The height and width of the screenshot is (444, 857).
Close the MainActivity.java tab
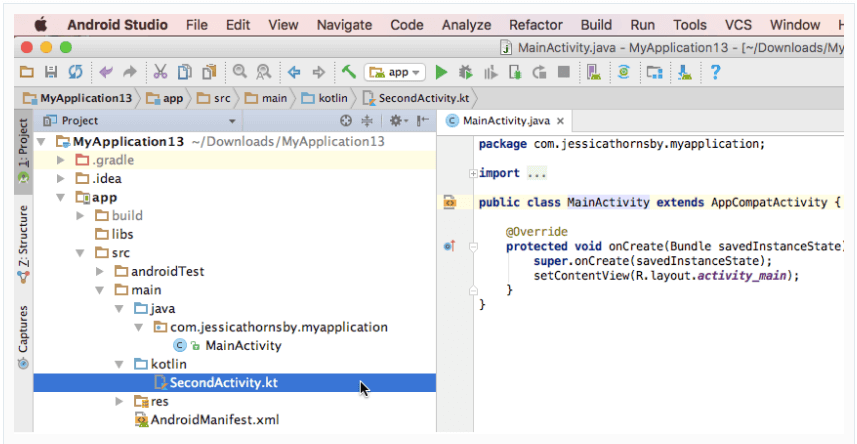560,121
